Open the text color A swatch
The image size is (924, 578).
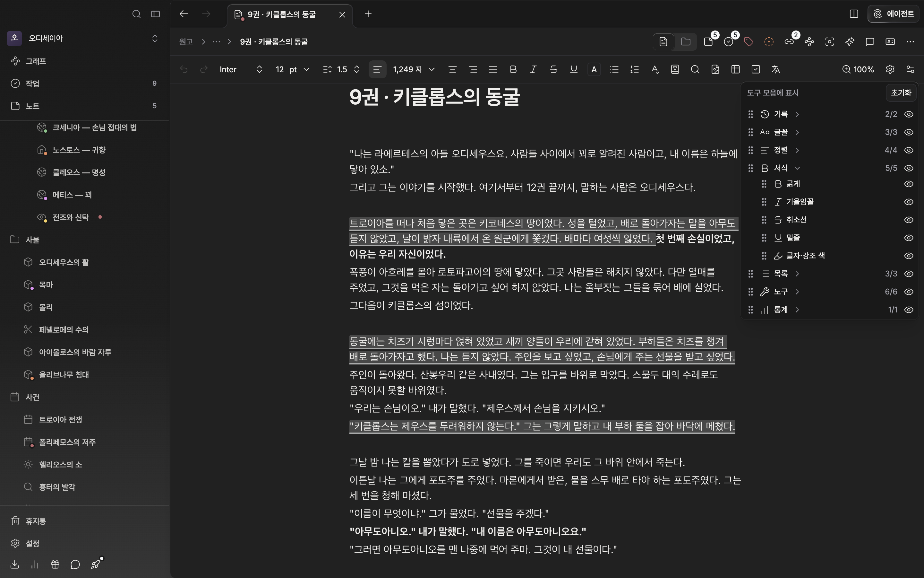(x=594, y=70)
